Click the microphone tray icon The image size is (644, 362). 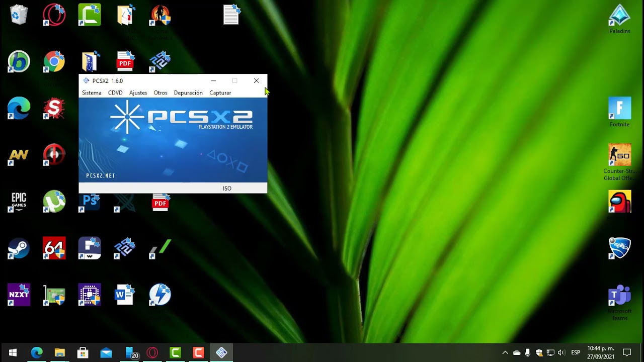(x=528, y=352)
